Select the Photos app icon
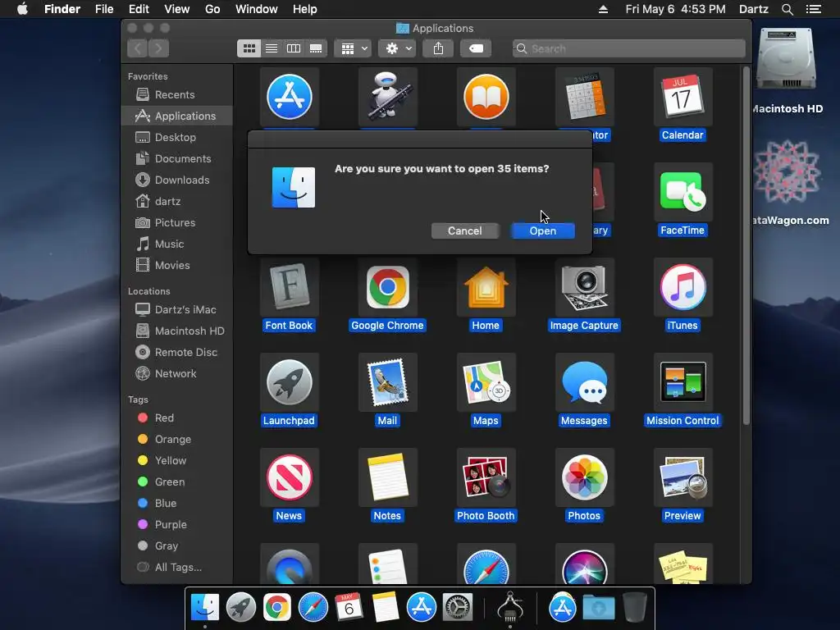Image resolution: width=840 pixels, height=630 pixels. 584,477
